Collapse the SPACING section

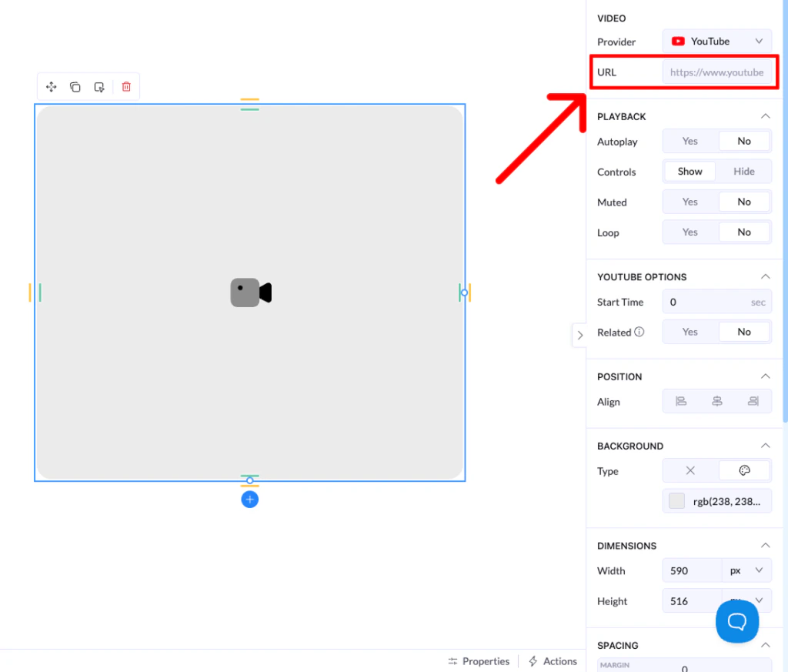pyautogui.click(x=766, y=645)
